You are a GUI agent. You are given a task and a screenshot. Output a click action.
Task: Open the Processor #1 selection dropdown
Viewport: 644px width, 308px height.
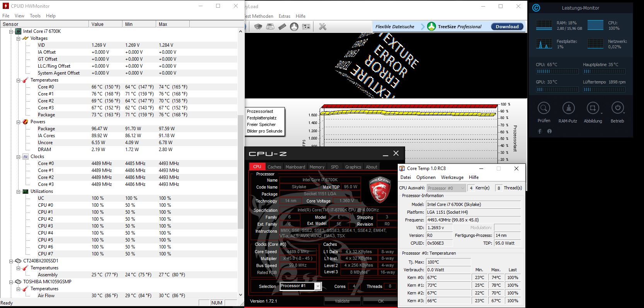pyautogui.click(x=318, y=286)
